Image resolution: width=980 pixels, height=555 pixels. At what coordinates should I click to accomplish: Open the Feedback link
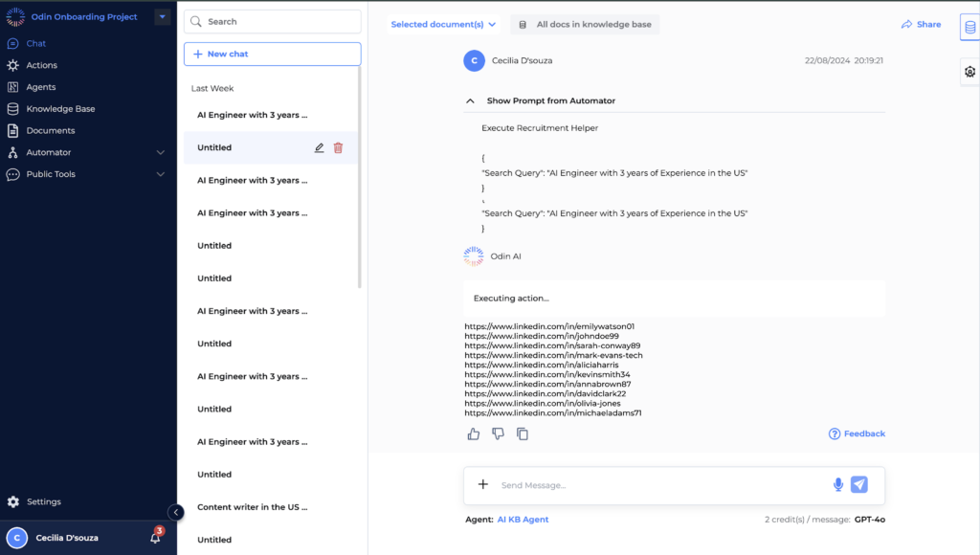point(857,433)
